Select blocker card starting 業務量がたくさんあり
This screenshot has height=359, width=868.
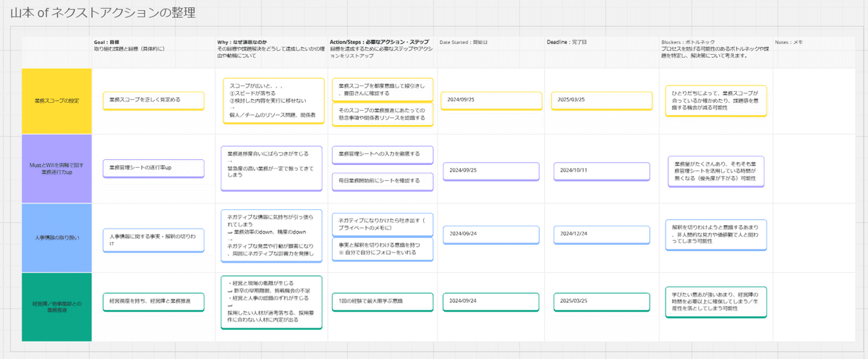[718, 171]
